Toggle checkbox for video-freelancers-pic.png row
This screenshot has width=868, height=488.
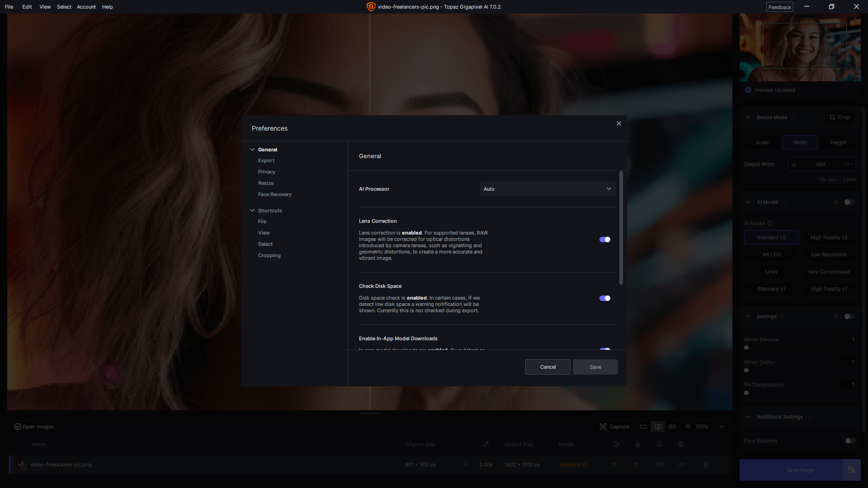pyautogui.click(x=20, y=464)
